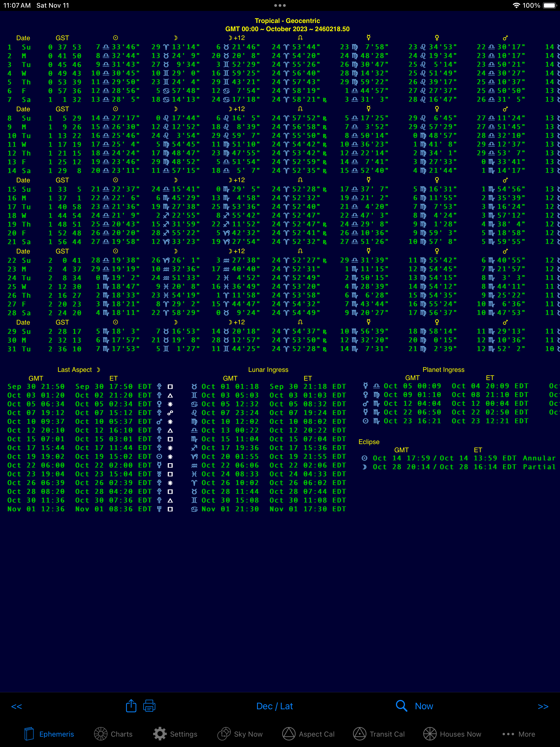Open the Sky Now tab
The width and height of the screenshot is (560, 747).
pos(240,734)
